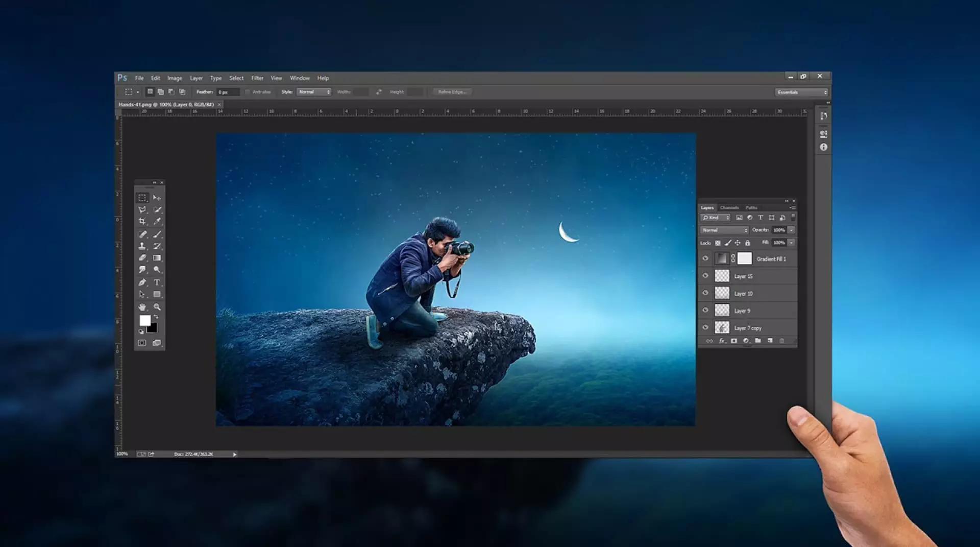Toggle Quick Mask mode

point(142,343)
